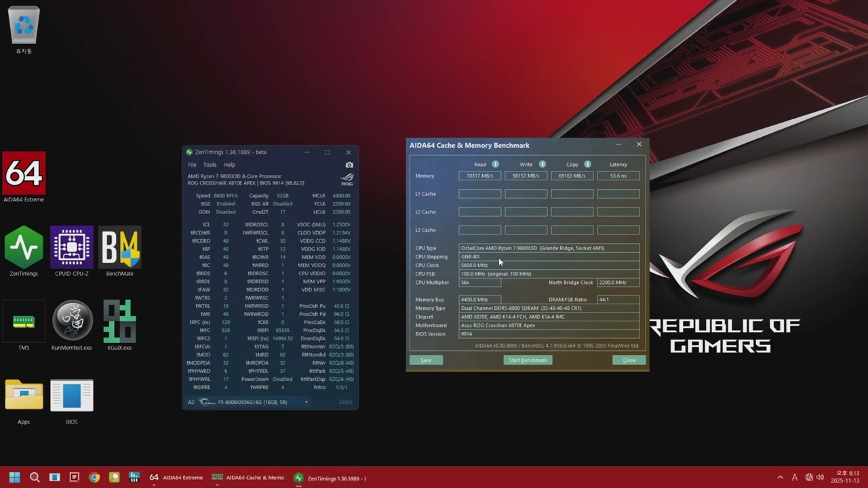Image resolution: width=868 pixels, height=488 pixels.
Task: Click the CPU Multiplier 56x field
Action: (x=480, y=282)
